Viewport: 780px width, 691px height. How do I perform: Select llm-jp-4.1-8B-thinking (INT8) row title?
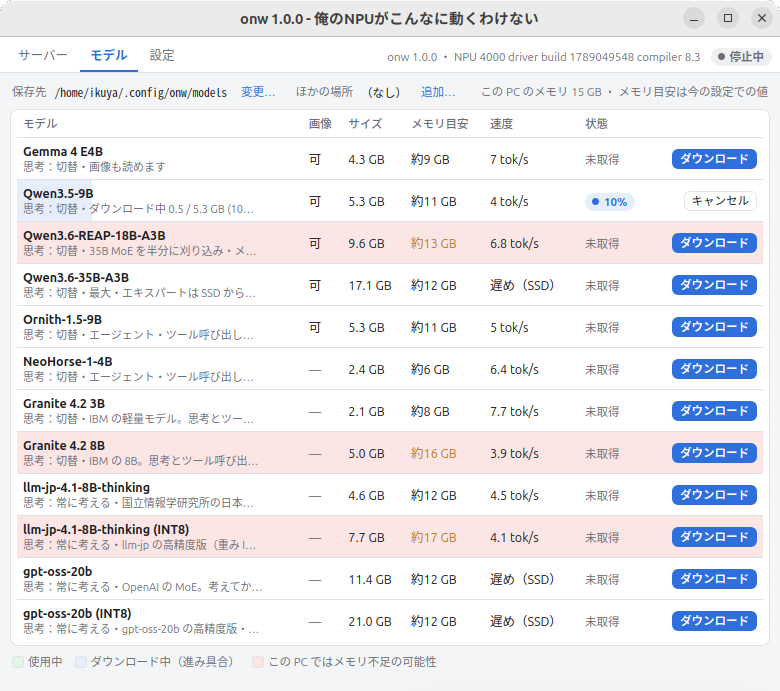[x=106, y=529]
